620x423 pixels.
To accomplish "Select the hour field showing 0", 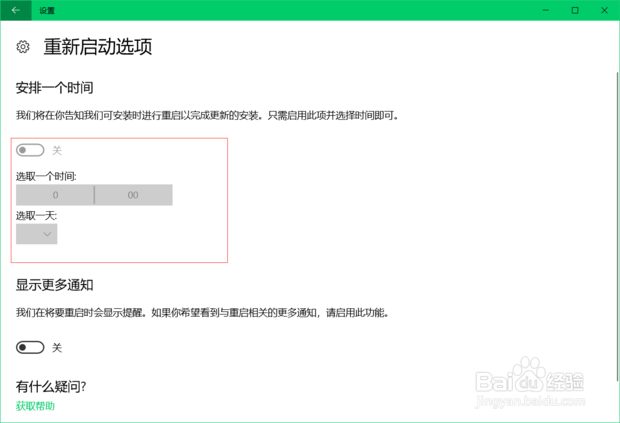I will [x=55, y=195].
